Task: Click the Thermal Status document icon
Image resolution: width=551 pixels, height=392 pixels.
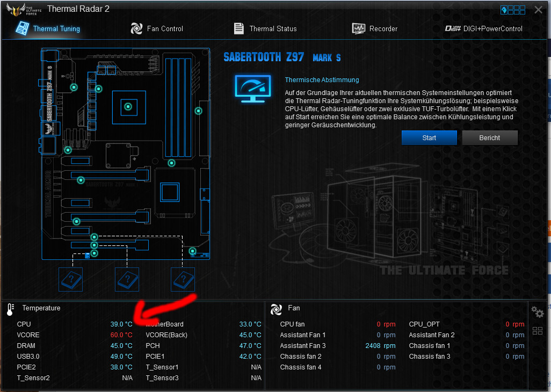Action: (239, 28)
